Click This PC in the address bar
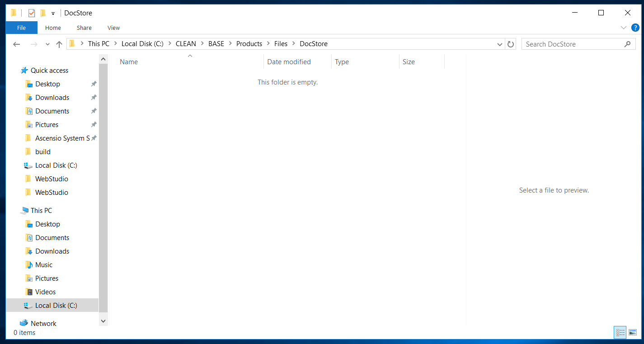The image size is (644, 344). (x=99, y=44)
